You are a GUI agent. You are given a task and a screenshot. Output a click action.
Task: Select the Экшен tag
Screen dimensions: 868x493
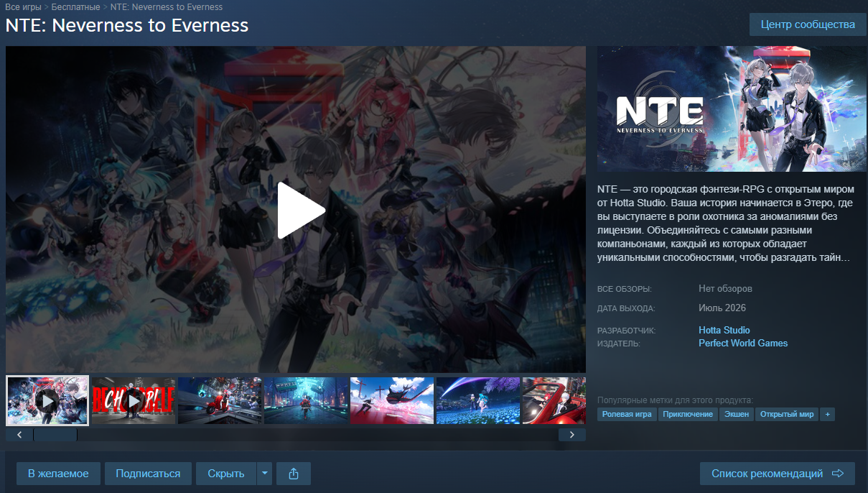point(737,415)
